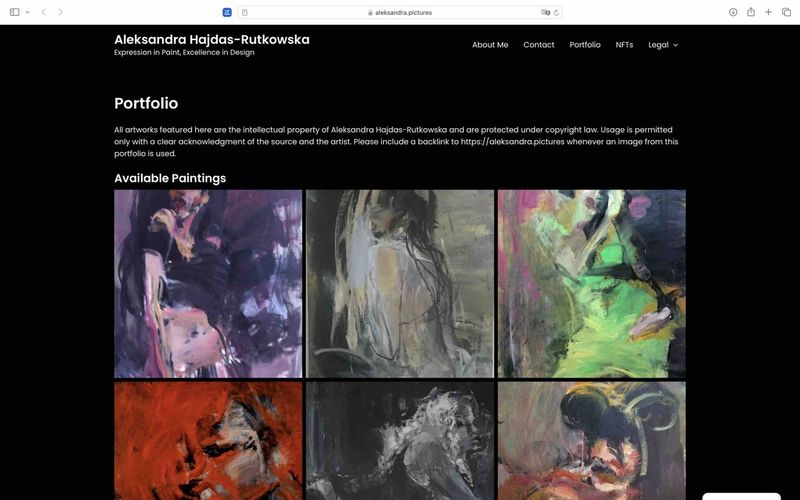This screenshot has width=800, height=500.
Task: Reload the current page
Action: point(556,13)
